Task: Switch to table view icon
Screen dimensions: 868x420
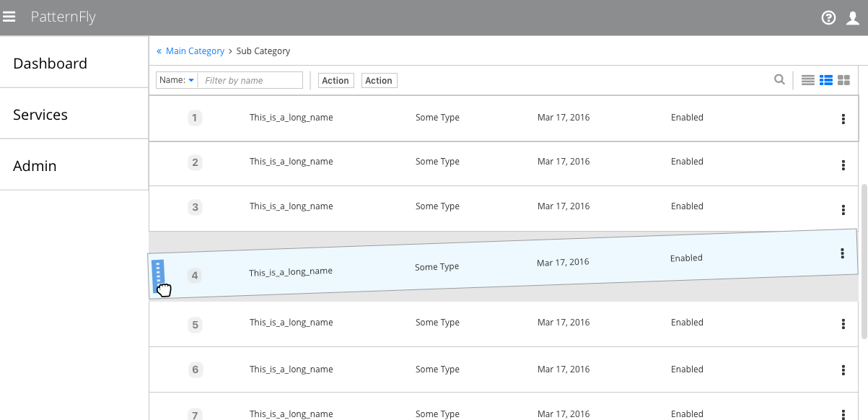Action: (808, 80)
